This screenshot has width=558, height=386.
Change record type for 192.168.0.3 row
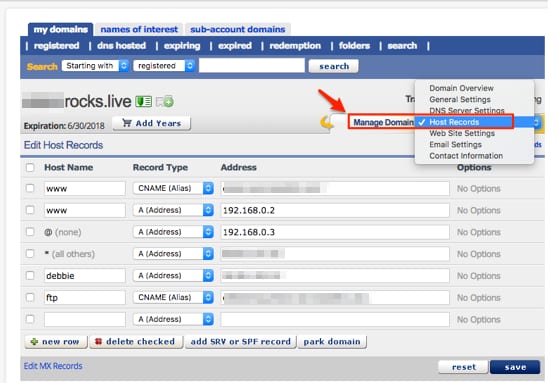point(173,232)
